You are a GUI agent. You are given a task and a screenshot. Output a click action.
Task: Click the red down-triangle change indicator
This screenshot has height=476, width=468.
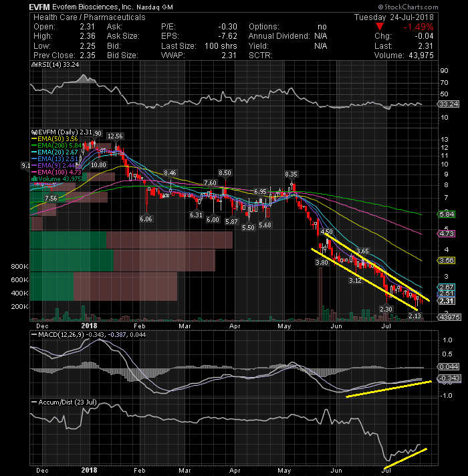tap(379, 27)
